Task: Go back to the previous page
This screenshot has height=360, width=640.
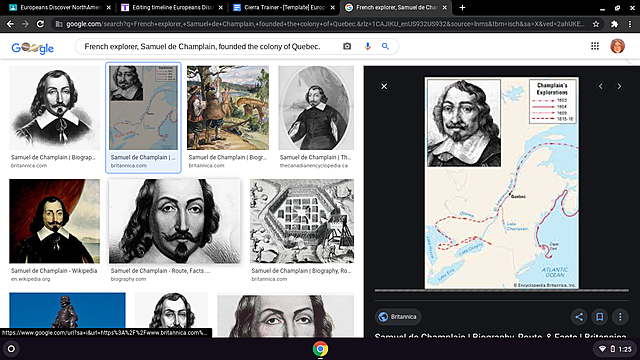Action: (x=10, y=24)
